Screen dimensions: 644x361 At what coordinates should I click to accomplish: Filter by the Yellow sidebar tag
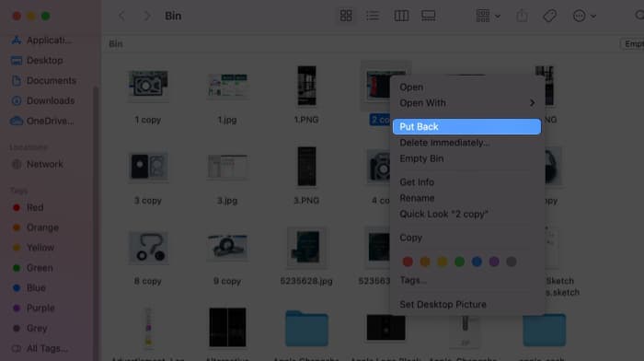click(x=33, y=248)
